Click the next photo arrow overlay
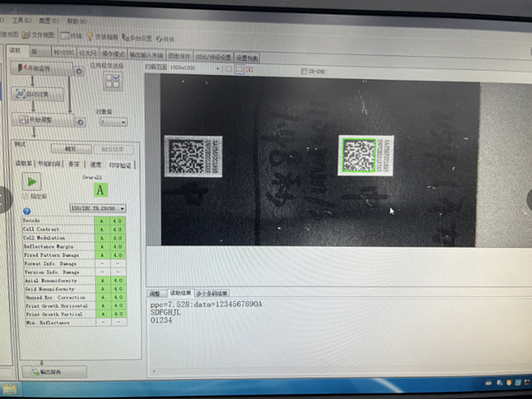This screenshot has height=399, width=532. [529, 200]
